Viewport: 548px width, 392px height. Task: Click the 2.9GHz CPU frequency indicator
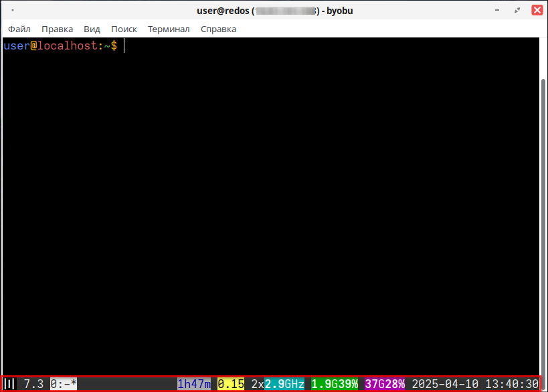tap(284, 384)
